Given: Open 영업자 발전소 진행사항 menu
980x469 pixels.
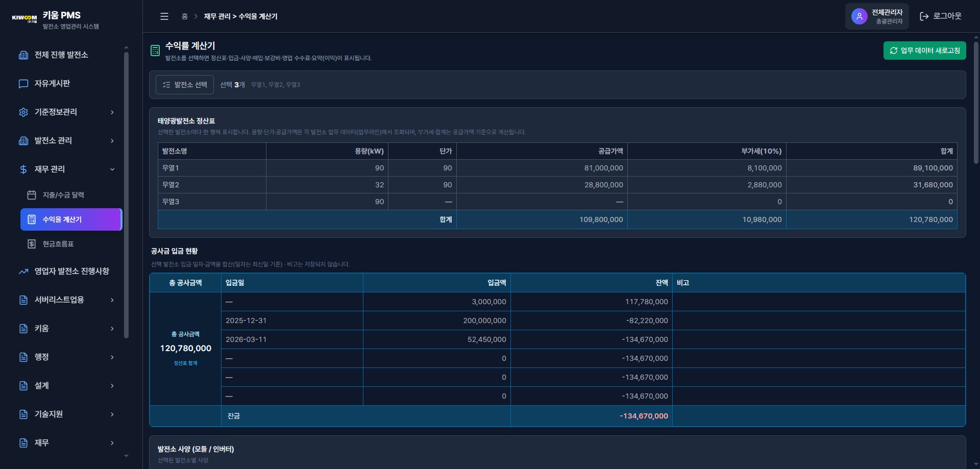Looking at the screenshot, I should click(x=67, y=271).
